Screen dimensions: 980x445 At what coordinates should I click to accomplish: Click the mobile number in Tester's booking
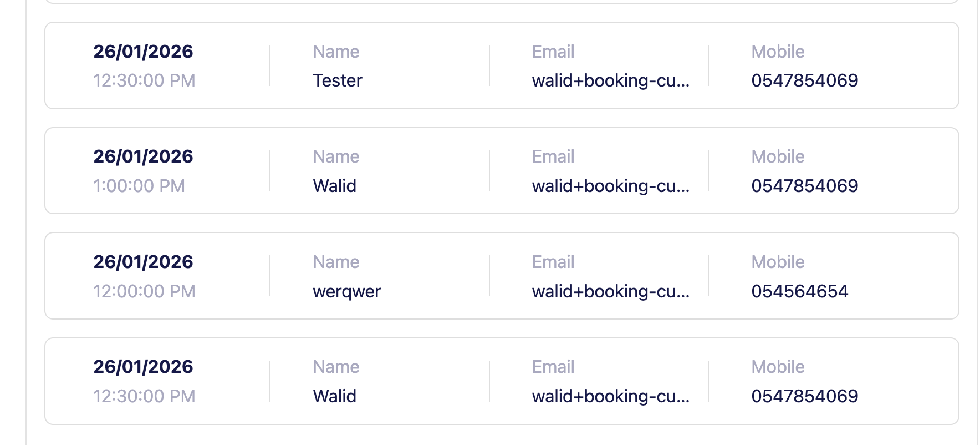pos(804,80)
